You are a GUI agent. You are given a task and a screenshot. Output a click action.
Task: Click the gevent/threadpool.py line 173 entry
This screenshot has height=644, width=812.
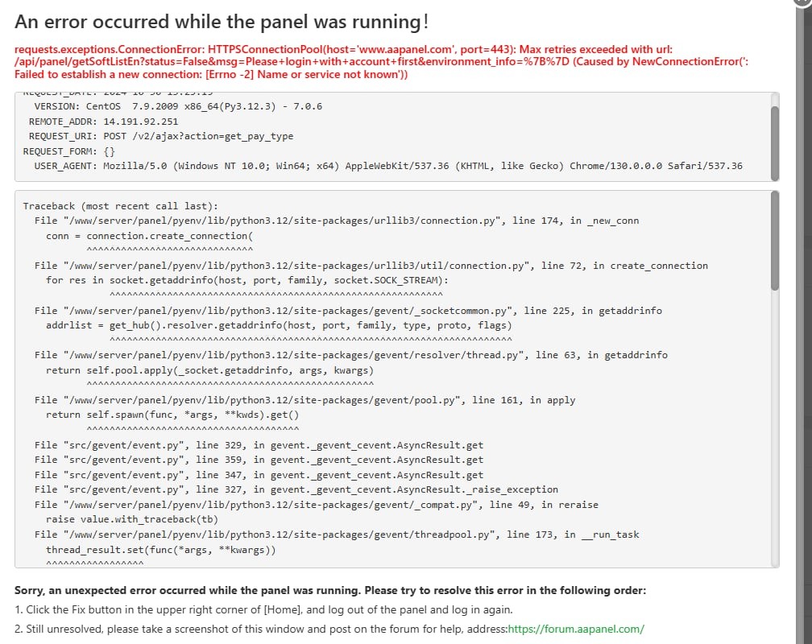[x=337, y=535]
